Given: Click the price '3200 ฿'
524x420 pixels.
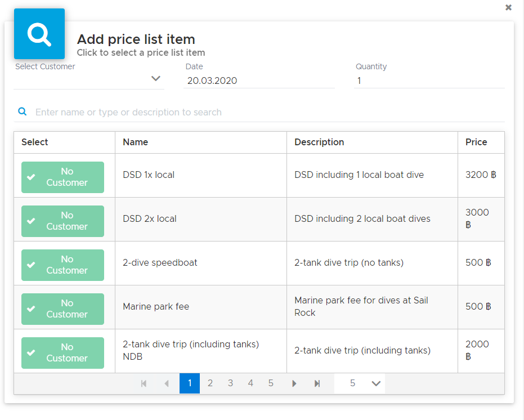Looking at the screenshot, I should tap(481, 175).
